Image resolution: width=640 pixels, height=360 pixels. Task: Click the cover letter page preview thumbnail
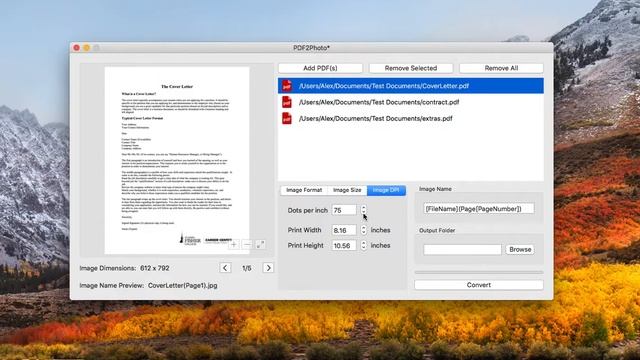[x=177, y=160]
